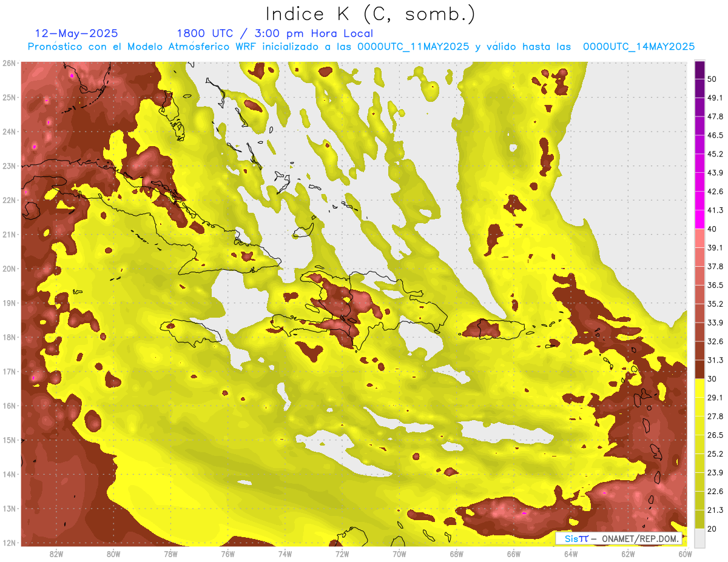Click the latitude axis label "17N"

pyautogui.click(x=8, y=371)
